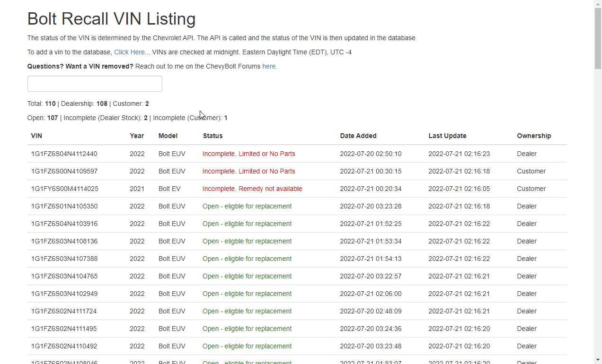Image resolution: width=602 pixels, height=364 pixels.
Task: Click the VIN column header
Action: click(x=36, y=136)
